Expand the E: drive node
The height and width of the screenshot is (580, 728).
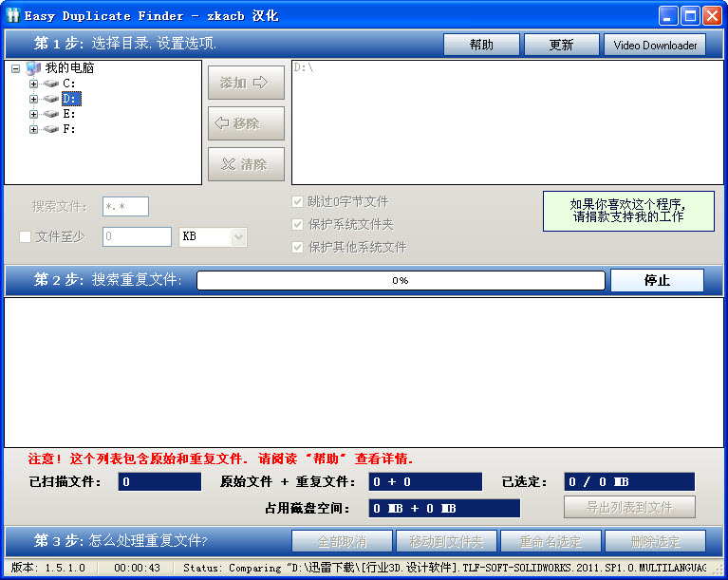[x=34, y=114]
